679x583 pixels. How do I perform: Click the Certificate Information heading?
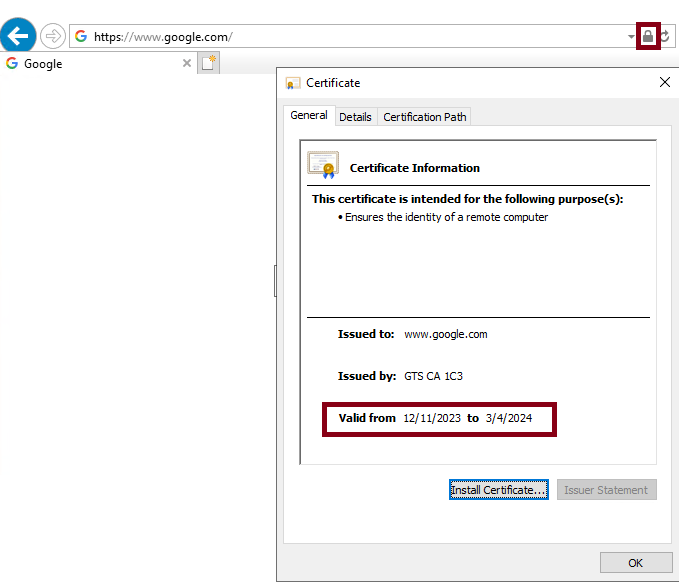[x=414, y=168]
